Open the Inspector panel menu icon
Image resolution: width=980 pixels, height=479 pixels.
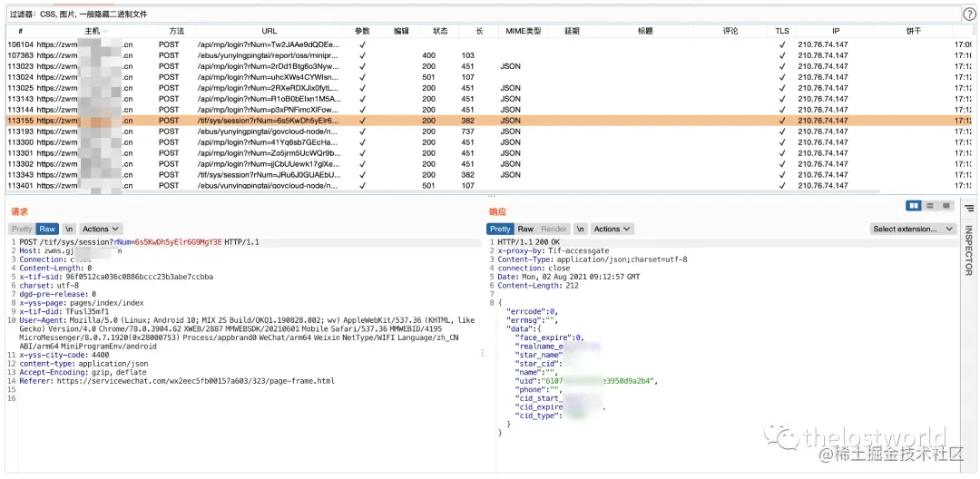(969, 208)
